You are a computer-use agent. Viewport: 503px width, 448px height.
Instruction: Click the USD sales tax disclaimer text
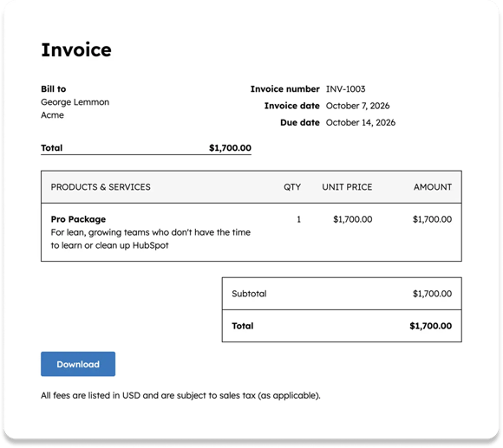click(180, 395)
